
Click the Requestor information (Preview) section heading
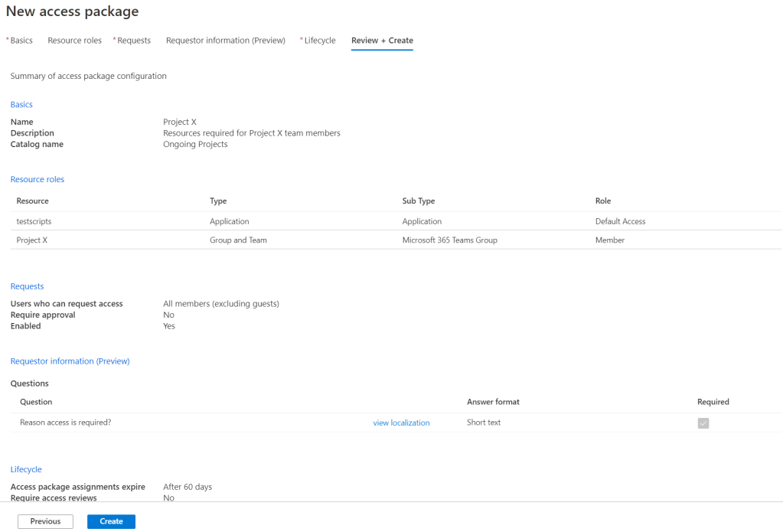[70, 361]
